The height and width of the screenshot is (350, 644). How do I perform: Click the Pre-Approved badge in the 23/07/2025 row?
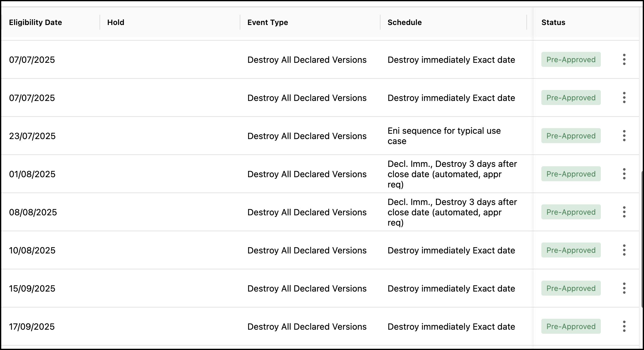571,136
